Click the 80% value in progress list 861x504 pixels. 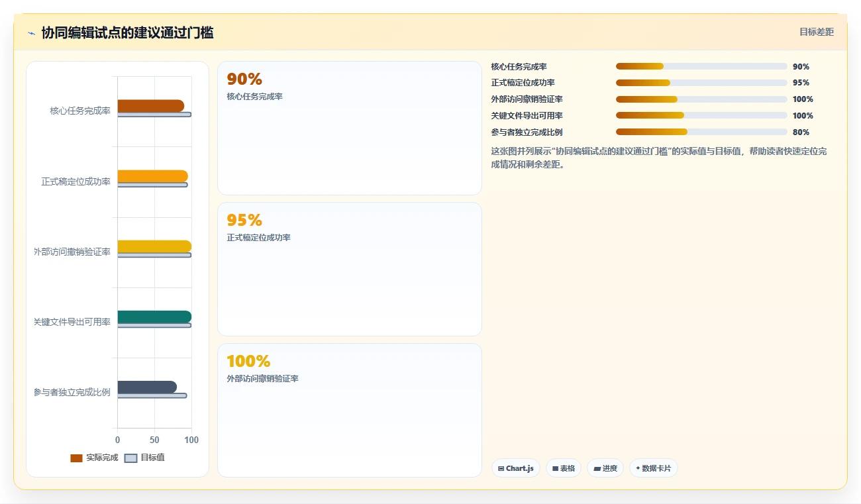(x=801, y=132)
